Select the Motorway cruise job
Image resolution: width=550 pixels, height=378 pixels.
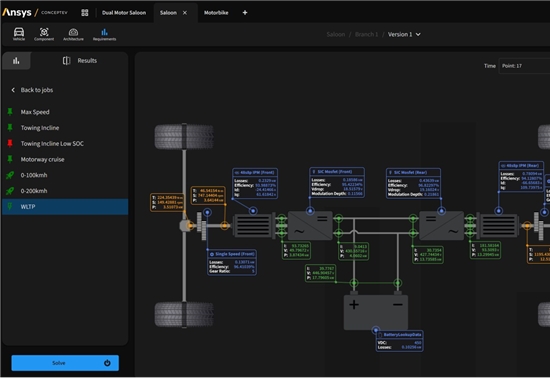point(65,159)
